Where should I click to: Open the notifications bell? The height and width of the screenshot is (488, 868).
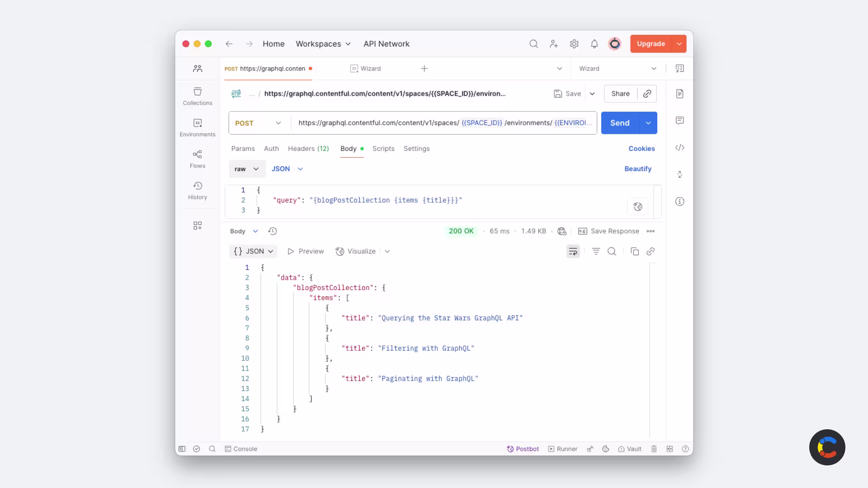pyautogui.click(x=594, y=44)
